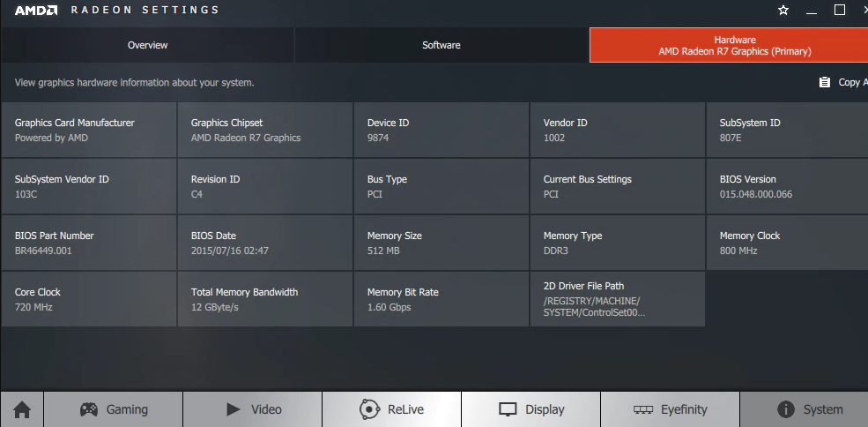Viewport: 868px width, 427px height.
Task: Click the AMD Radeon R7 Graphics chipset value
Action: tap(246, 138)
